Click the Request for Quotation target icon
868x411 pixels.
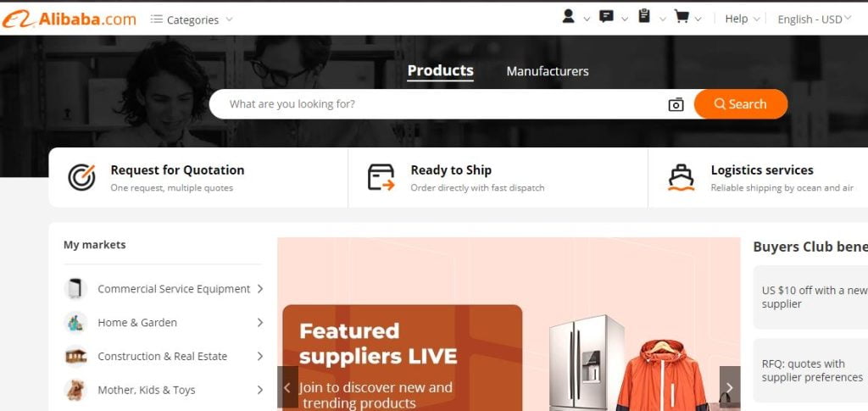click(x=81, y=178)
